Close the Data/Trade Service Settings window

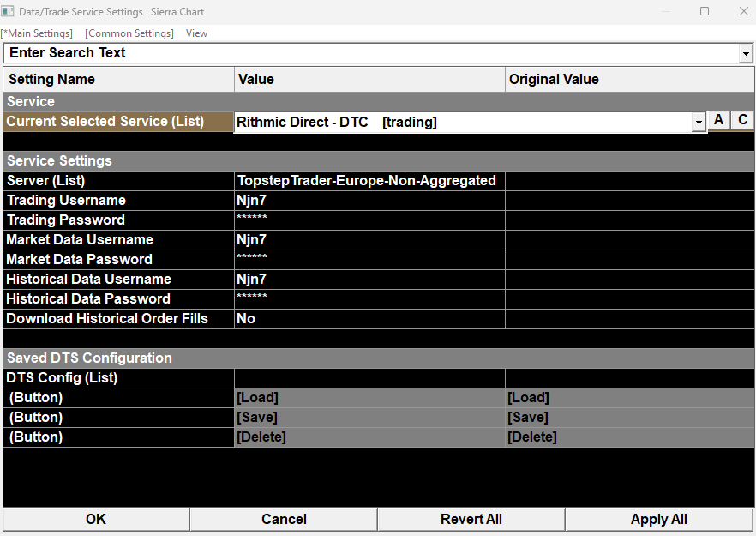coord(743,11)
